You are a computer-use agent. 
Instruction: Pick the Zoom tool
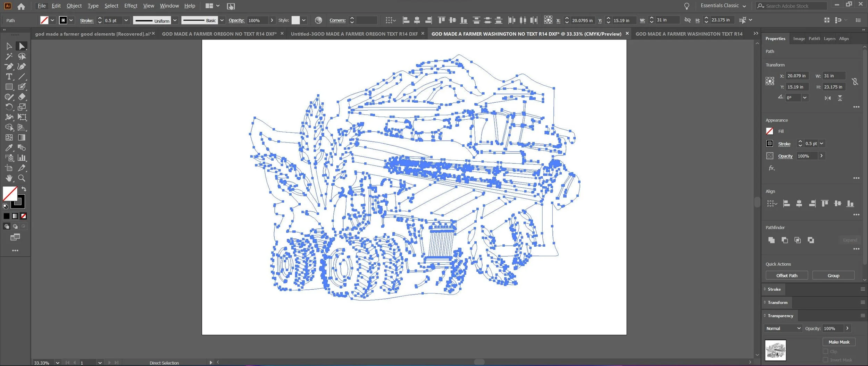coord(22,178)
